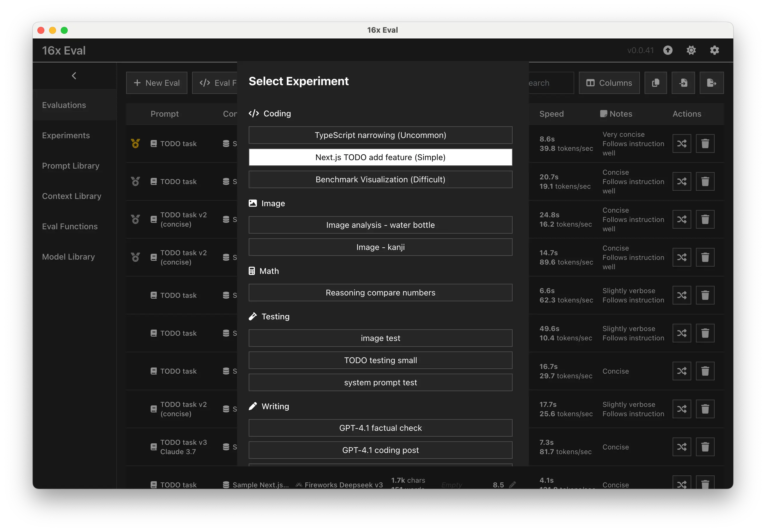Viewport: 766px width, 532px height.
Task: Delete the 7.3s evaluation row
Action: tap(705, 447)
